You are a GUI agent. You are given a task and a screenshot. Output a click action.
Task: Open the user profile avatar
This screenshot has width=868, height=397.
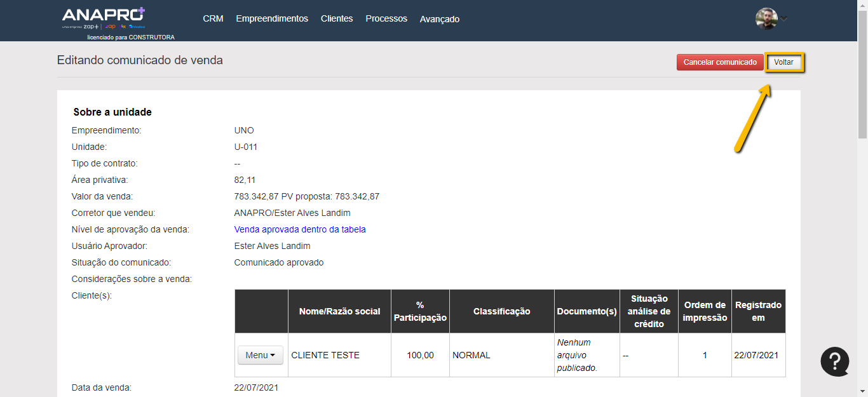tap(766, 18)
